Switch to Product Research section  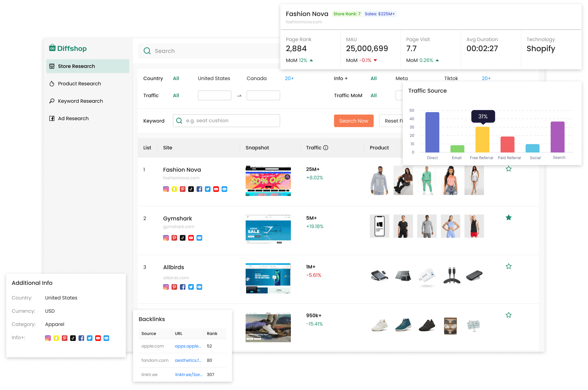point(79,84)
